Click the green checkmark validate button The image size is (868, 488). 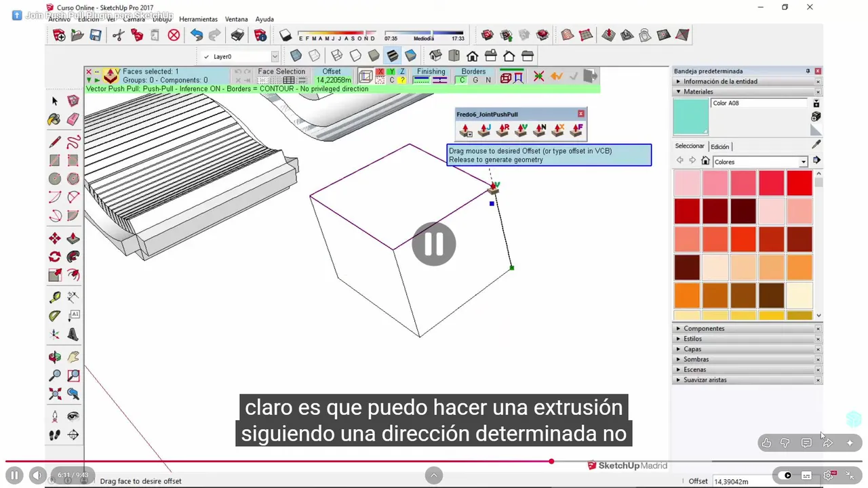click(x=574, y=77)
